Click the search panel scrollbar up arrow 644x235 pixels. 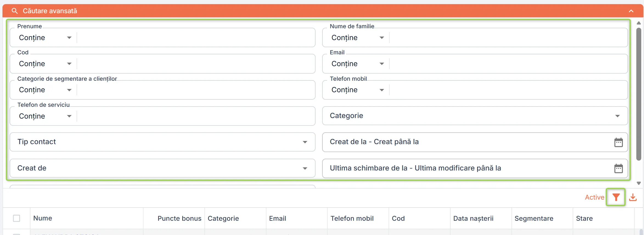(639, 23)
